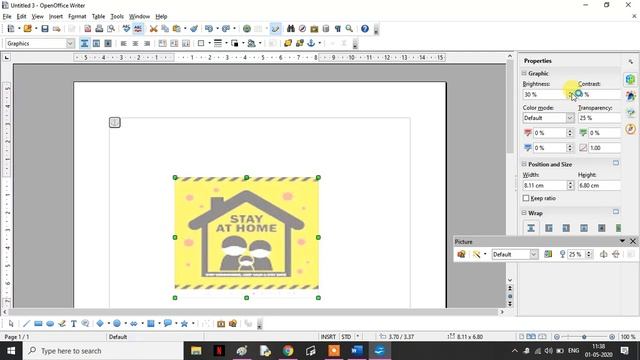
Task: Toggle INSRT insert mode in status bar
Action: click(x=328, y=337)
